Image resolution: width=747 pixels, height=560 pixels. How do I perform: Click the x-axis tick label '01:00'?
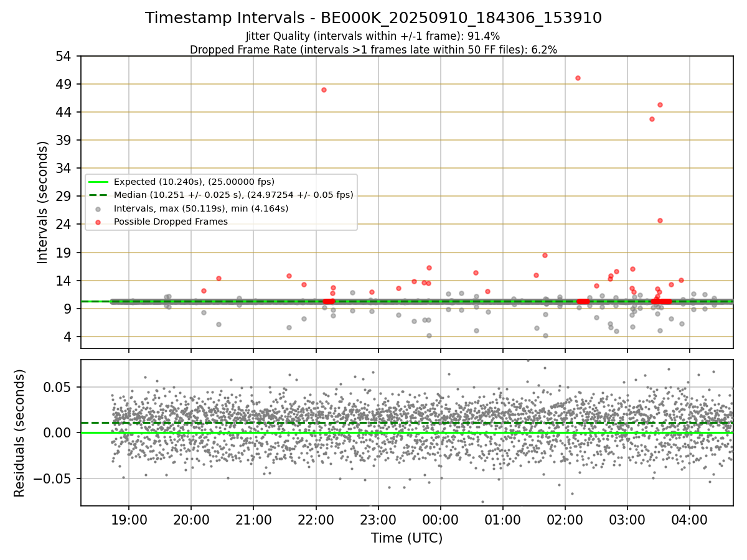point(503,520)
